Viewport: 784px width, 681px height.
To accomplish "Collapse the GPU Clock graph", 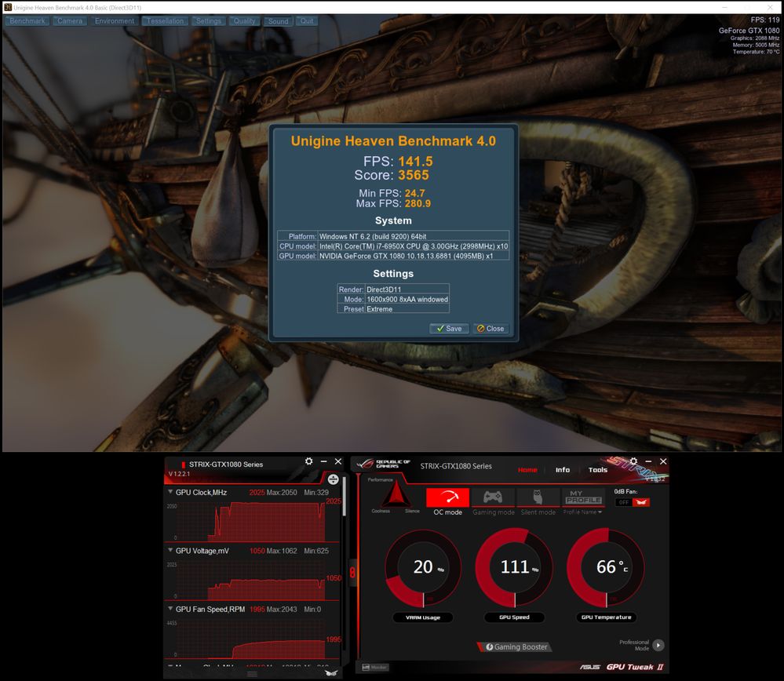I will click(170, 492).
